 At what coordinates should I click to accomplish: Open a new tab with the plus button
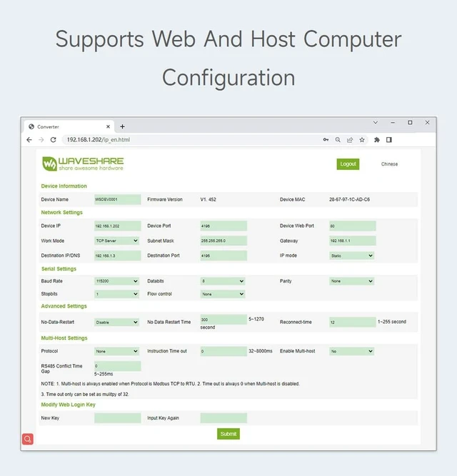(122, 126)
